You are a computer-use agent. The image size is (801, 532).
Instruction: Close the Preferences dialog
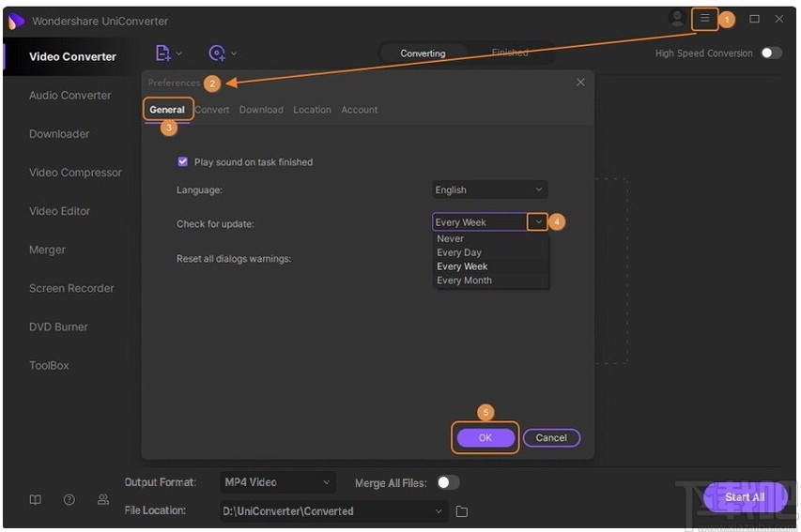coord(580,83)
